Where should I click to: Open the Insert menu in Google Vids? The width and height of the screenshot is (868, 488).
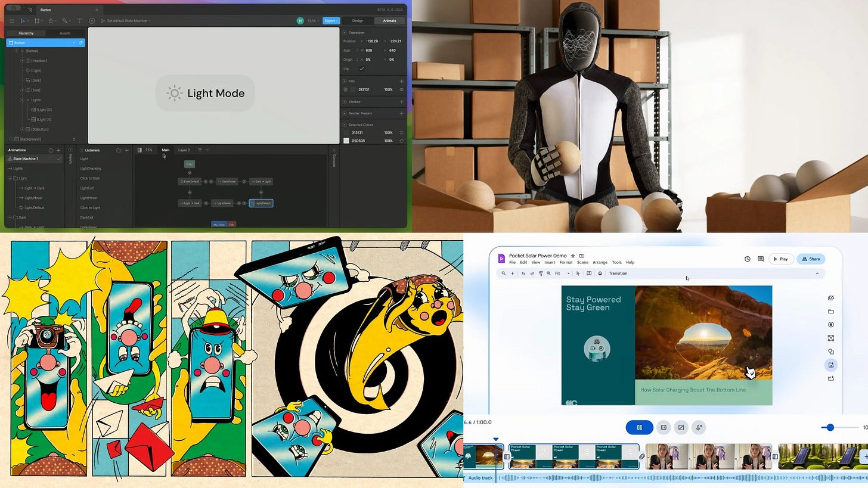(550, 262)
